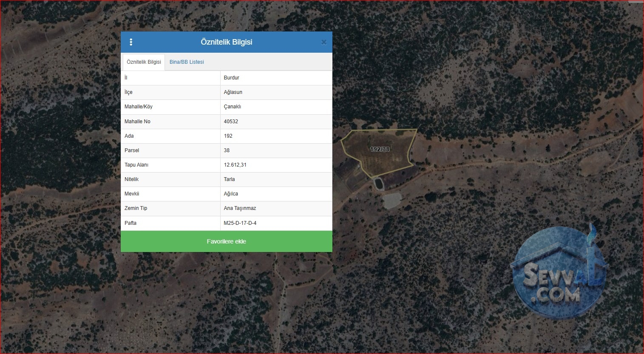The height and width of the screenshot is (354, 644).
Task: Click the Nitelik value Tarla
Action: (229, 179)
